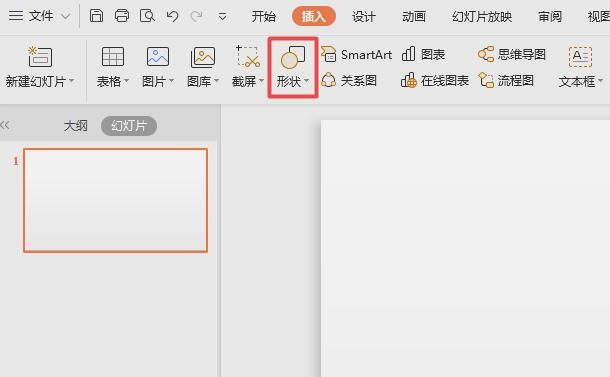This screenshot has width=610, height=377.
Task: Switch to the 审阅 tab
Action: click(550, 16)
